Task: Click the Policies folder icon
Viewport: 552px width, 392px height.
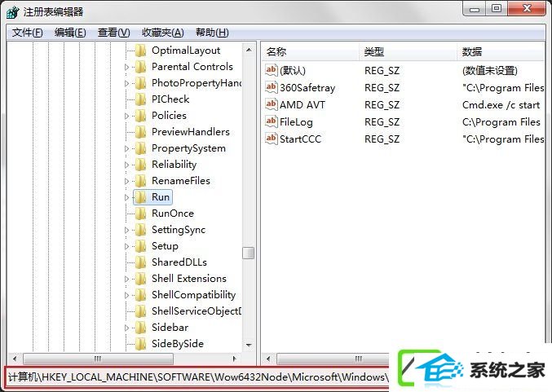Action: click(x=141, y=116)
